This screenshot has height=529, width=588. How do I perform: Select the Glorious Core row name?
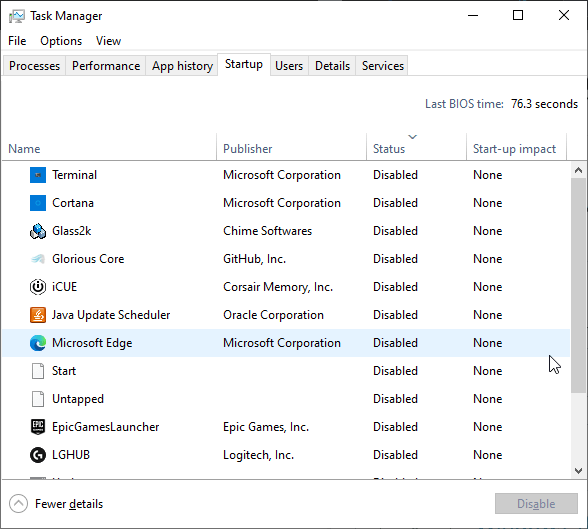pos(88,259)
